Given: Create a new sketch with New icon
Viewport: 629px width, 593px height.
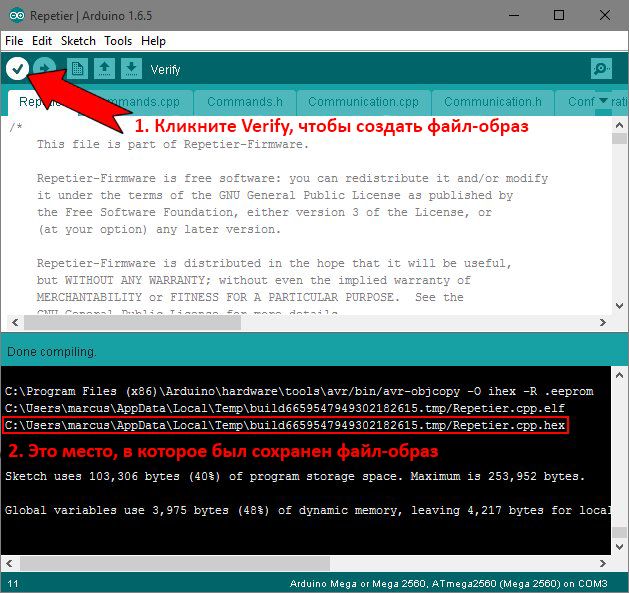Looking at the screenshot, I should tap(78, 69).
